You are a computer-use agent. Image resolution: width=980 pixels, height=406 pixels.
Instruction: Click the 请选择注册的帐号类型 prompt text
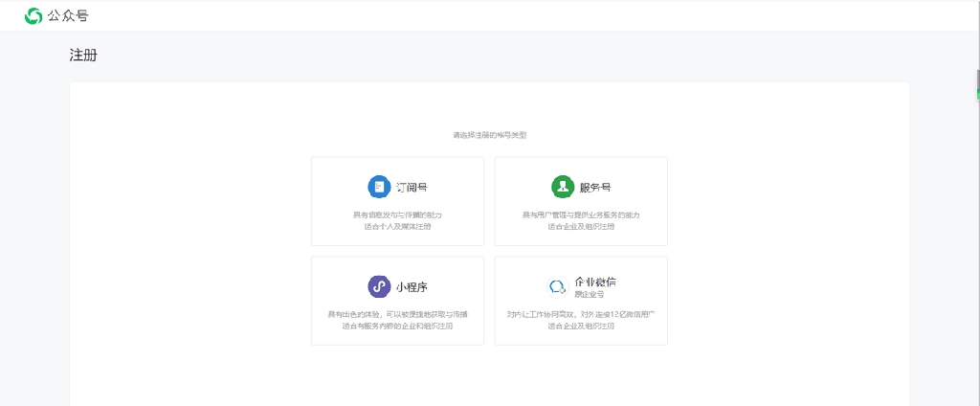click(x=489, y=134)
